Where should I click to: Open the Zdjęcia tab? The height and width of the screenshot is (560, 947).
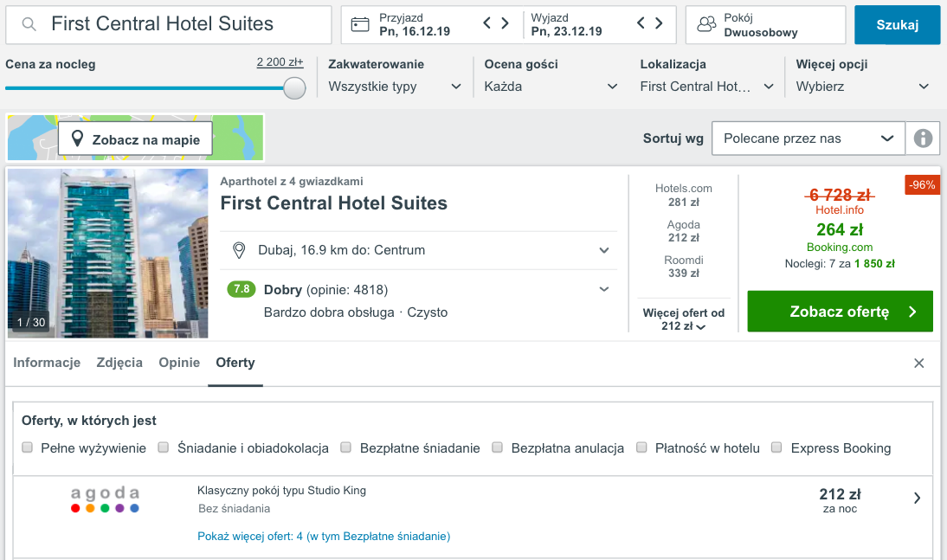point(119,363)
